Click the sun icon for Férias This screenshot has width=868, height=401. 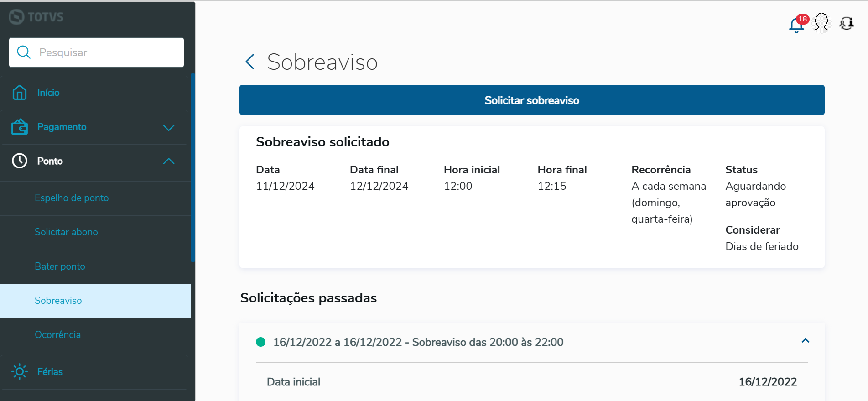(x=20, y=372)
